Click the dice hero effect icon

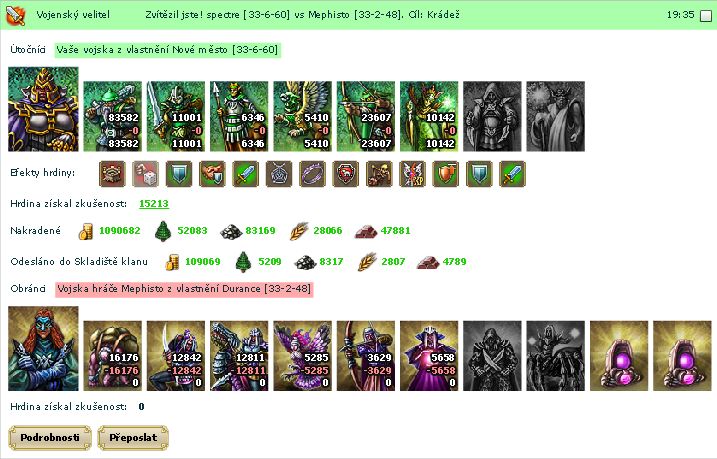click(145, 174)
